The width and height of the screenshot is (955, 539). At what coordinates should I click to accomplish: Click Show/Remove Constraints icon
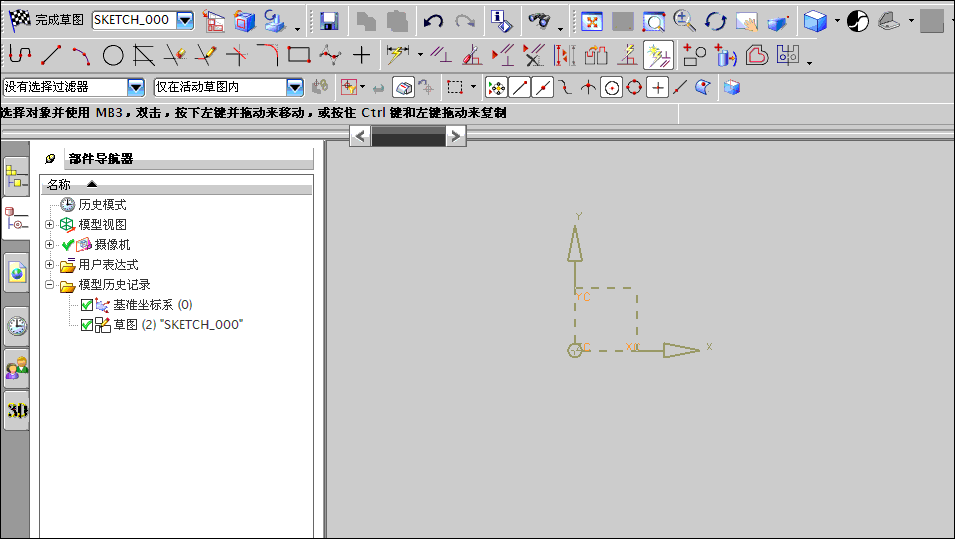(x=534, y=55)
